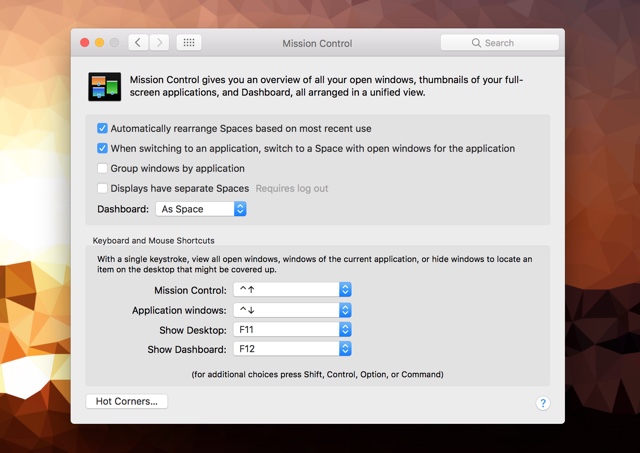
Task: Click the 'Mission Control:' shortcut label
Action: point(190,291)
